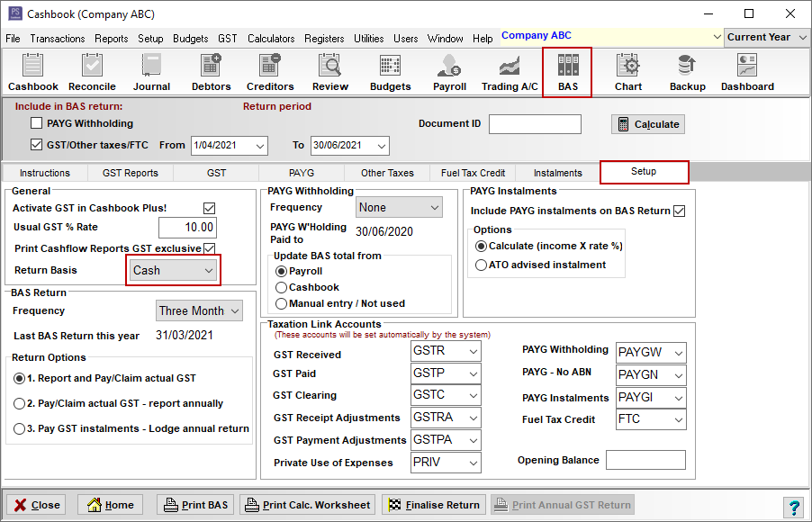This screenshot has height=522, width=812.
Task: Open the To date dropdown
Action: point(382,146)
